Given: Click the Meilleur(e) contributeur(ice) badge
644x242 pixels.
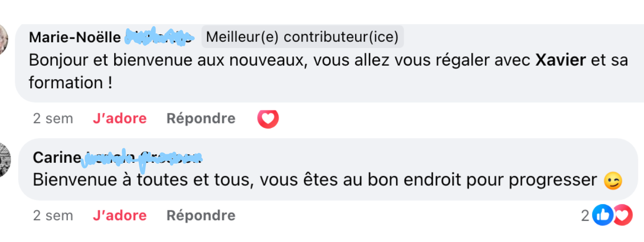Looking at the screenshot, I should (x=302, y=37).
